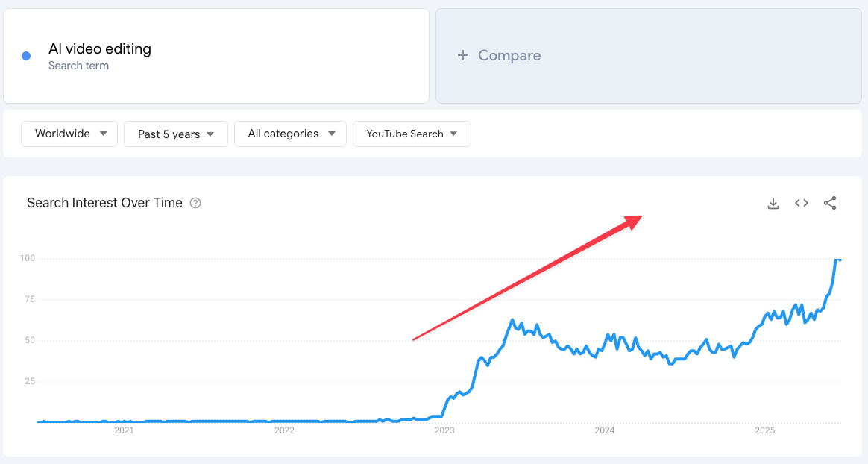This screenshot has width=868, height=464.
Task: Open the Worldwide region dropdown
Action: click(69, 134)
